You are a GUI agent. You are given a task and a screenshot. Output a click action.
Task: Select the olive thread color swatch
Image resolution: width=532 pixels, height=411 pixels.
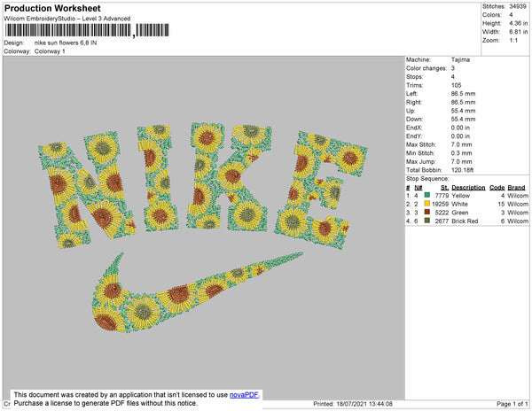click(427, 221)
